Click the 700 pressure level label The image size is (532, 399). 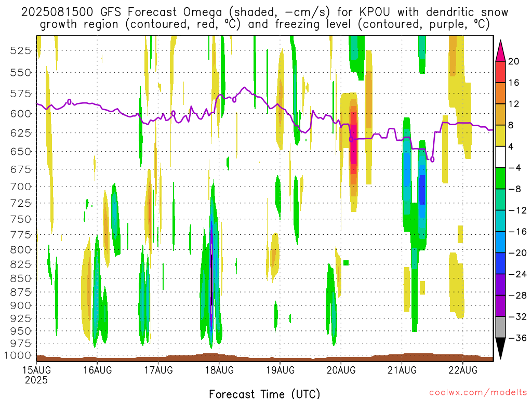pyautogui.click(x=21, y=187)
